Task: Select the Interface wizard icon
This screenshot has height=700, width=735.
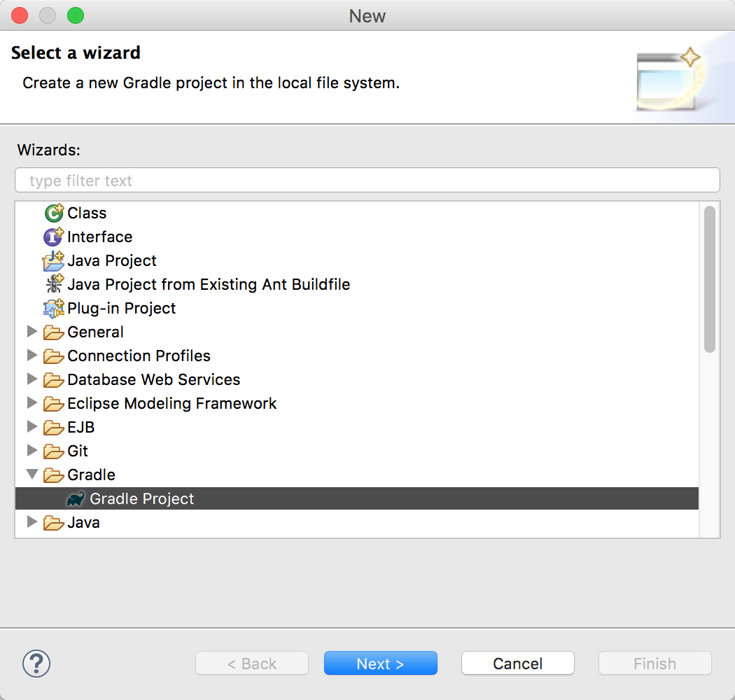Action: [54, 237]
